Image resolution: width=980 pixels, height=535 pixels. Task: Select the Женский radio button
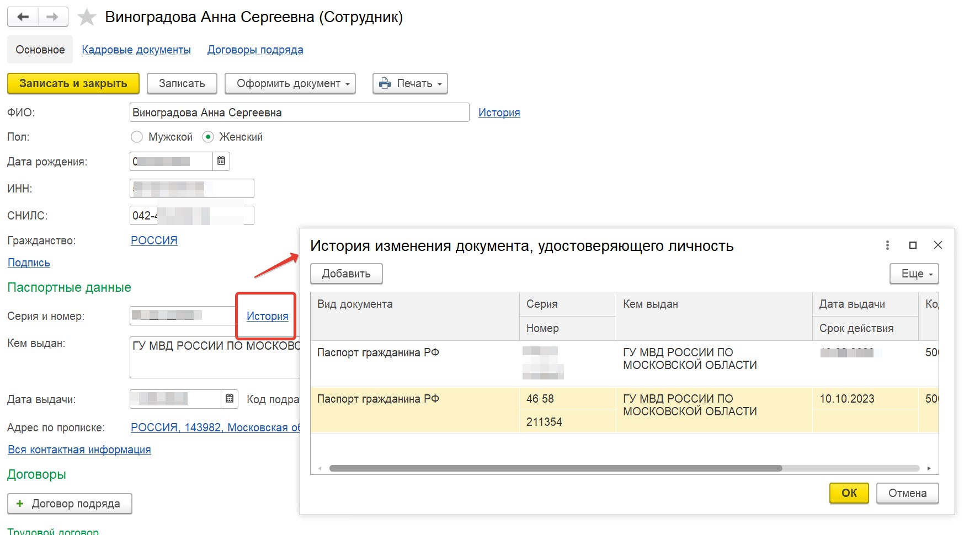click(x=208, y=137)
